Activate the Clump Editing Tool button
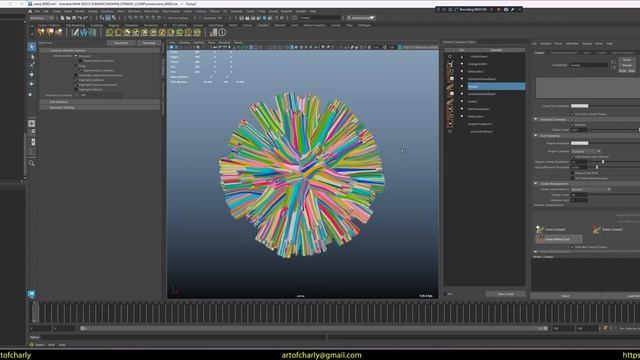 point(559,239)
